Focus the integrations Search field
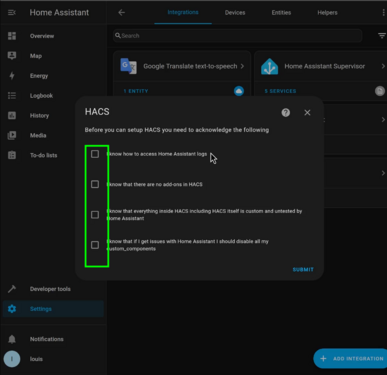 [238, 35]
